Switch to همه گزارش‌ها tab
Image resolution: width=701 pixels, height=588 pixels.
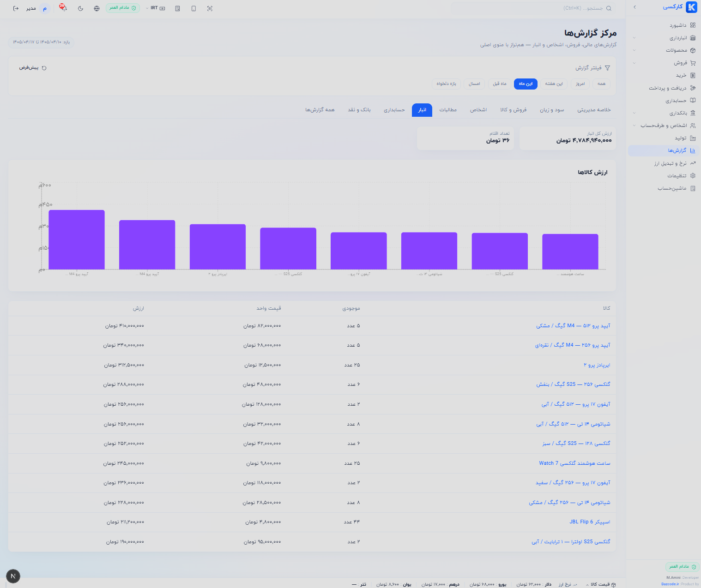click(x=320, y=110)
